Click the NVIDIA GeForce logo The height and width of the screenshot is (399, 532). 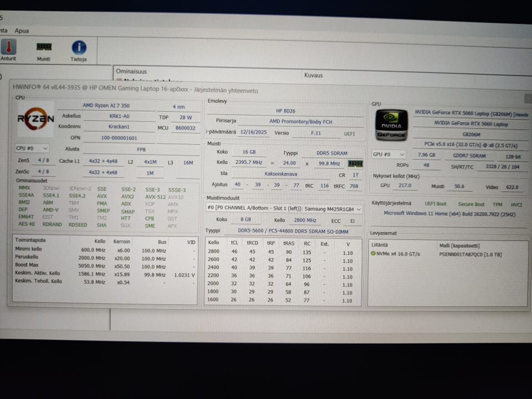click(x=391, y=125)
